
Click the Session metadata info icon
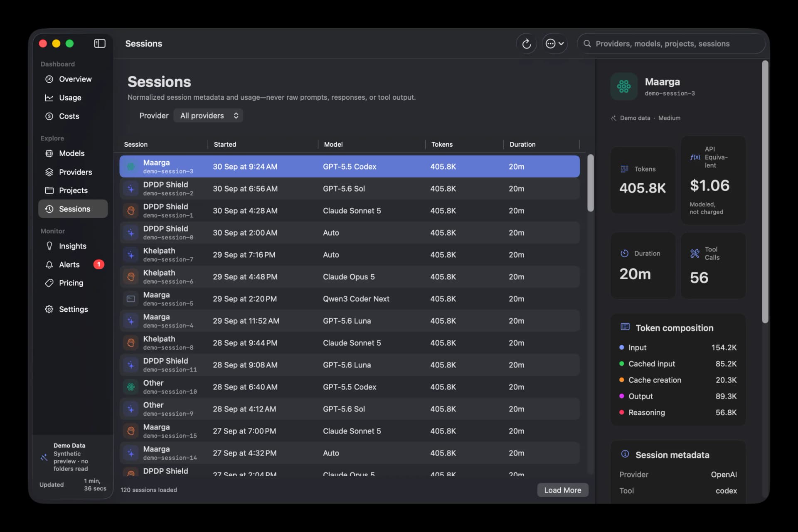(x=625, y=454)
